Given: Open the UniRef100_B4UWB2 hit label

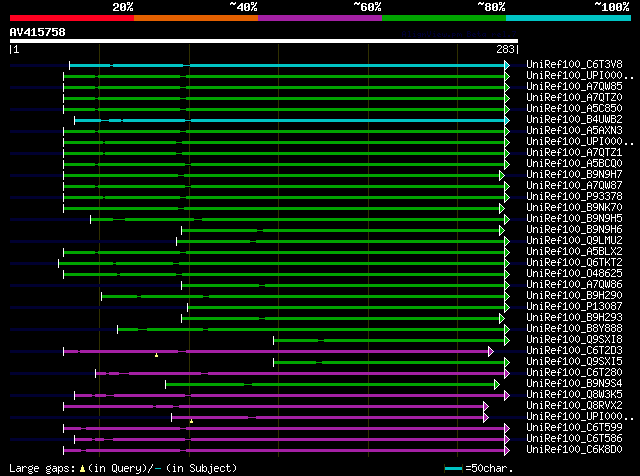Looking at the screenshot, I should pos(574,119).
